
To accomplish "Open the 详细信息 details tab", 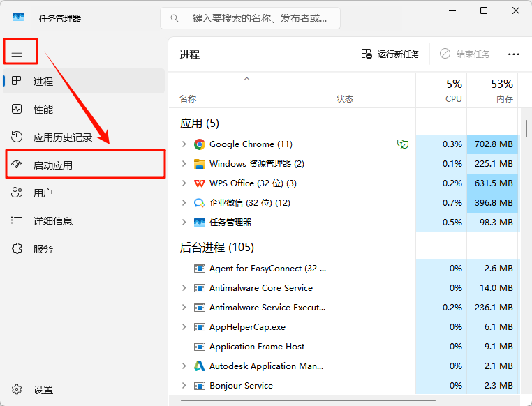I will point(52,221).
